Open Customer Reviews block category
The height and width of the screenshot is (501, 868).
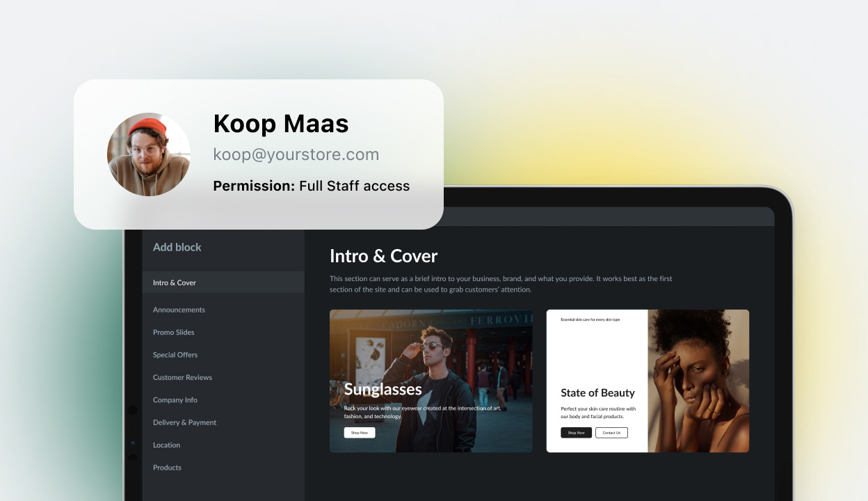pos(182,377)
